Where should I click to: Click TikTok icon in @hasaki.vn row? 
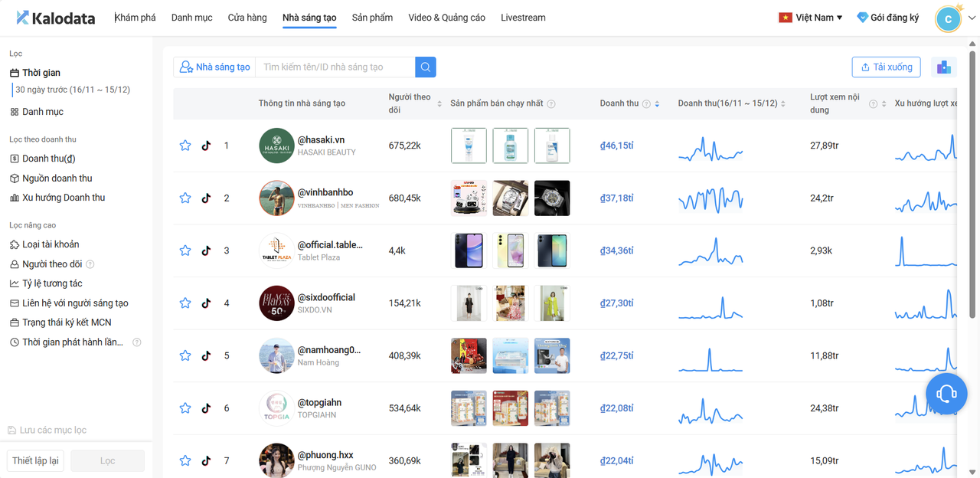click(x=206, y=146)
